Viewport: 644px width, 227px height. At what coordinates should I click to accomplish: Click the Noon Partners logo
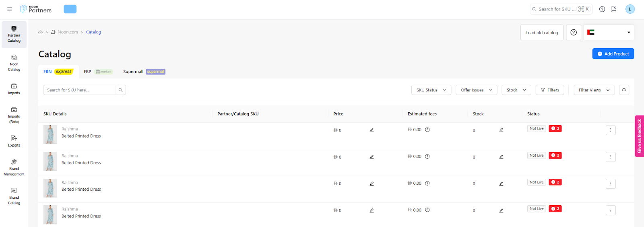point(36,9)
